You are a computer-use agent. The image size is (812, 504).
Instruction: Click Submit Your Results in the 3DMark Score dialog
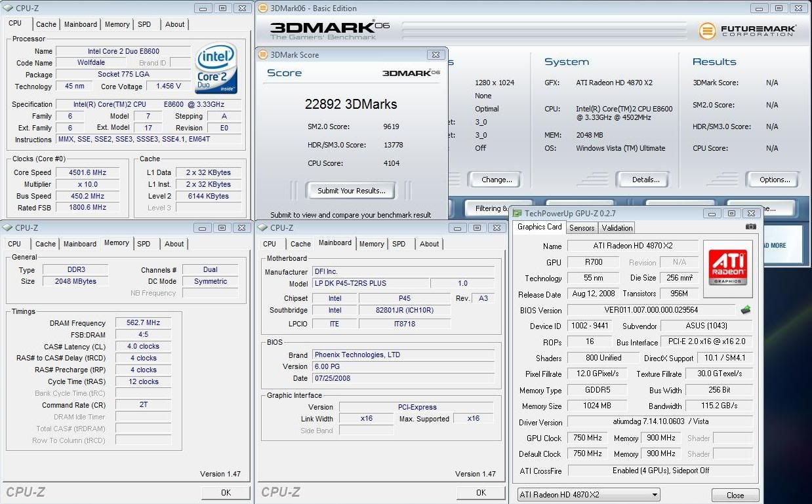(352, 191)
